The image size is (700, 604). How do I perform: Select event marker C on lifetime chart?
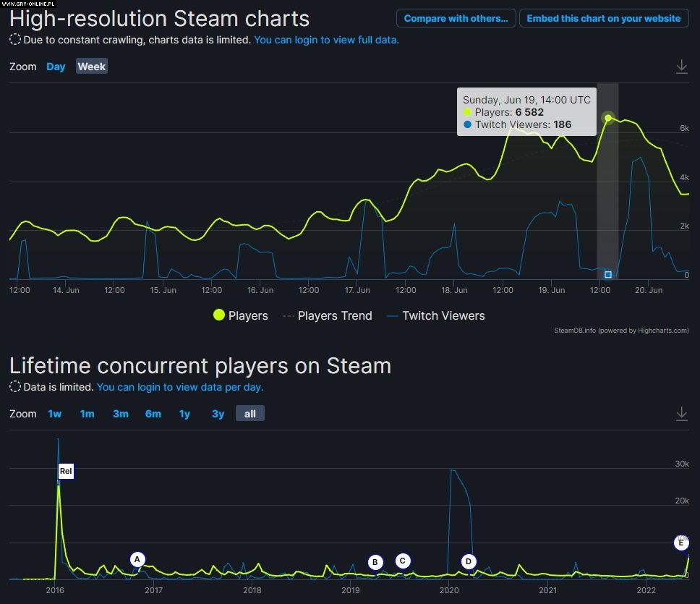click(403, 561)
